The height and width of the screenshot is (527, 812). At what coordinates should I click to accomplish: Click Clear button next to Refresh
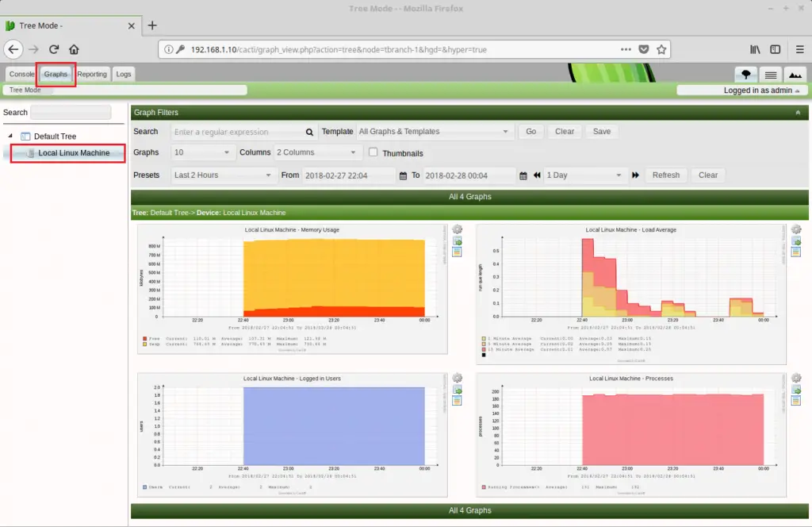708,175
